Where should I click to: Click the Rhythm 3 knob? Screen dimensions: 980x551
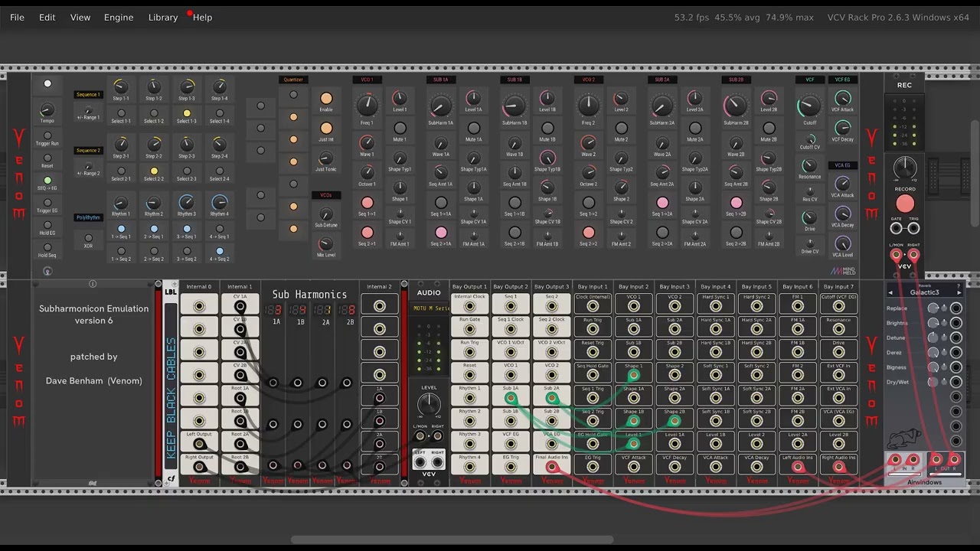pyautogui.click(x=187, y=202)
